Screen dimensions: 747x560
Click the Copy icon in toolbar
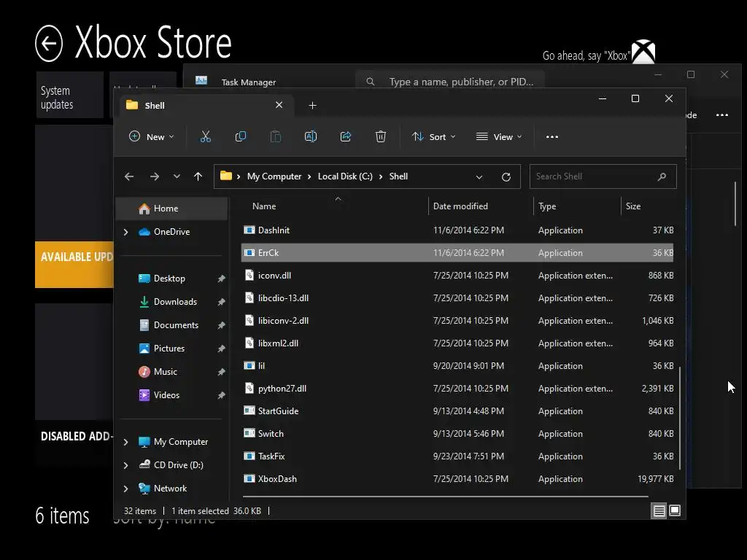coord(241,136)
